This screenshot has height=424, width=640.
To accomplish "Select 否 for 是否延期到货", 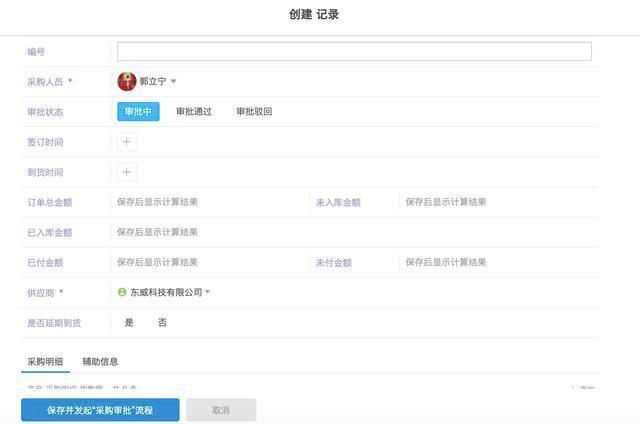I will (x=163, y=322).
